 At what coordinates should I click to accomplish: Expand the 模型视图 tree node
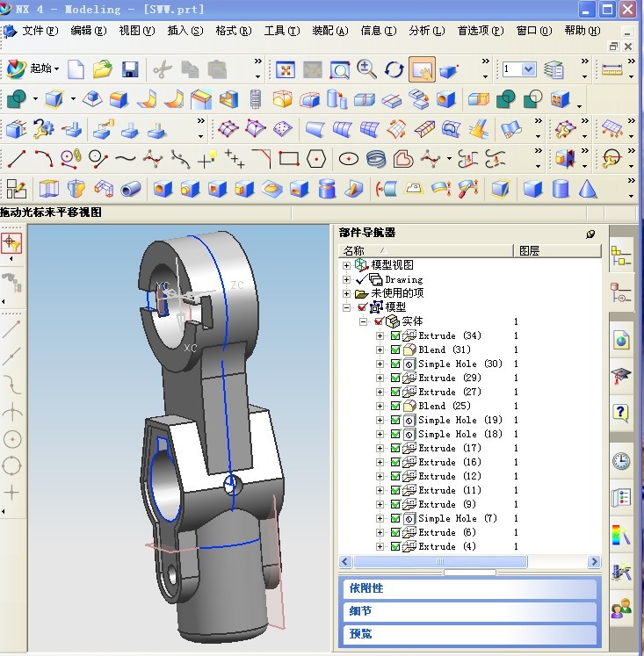(346, 265)
